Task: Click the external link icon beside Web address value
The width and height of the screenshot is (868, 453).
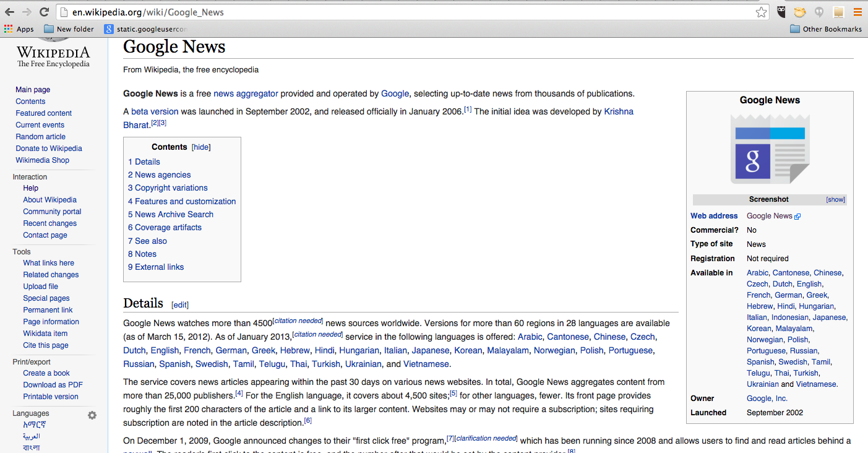Action: [797, 217]
